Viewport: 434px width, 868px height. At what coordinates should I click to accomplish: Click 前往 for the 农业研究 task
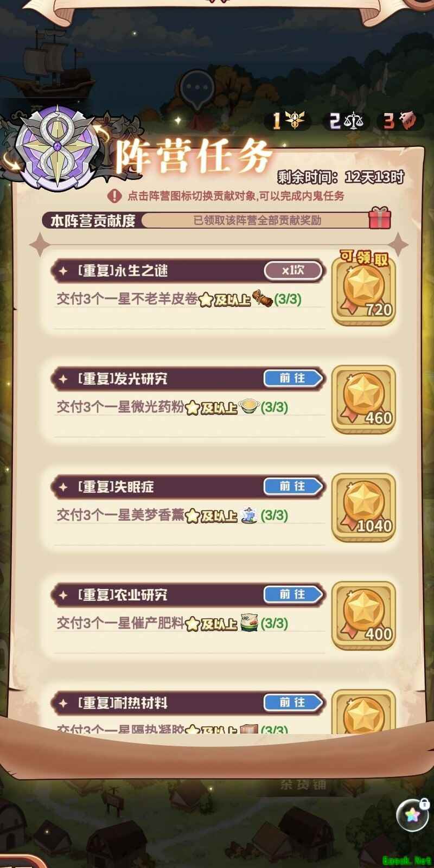(293, 594)
